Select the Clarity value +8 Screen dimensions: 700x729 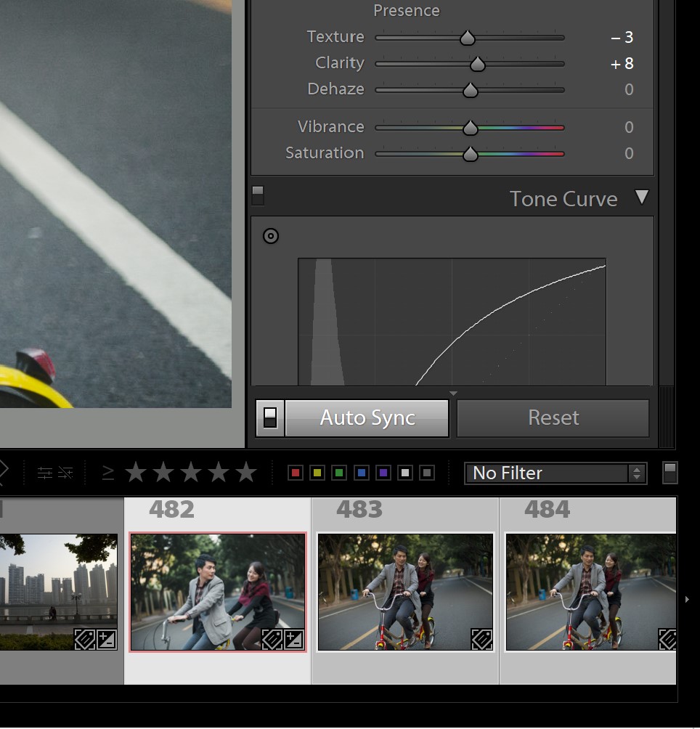(622, 63)
